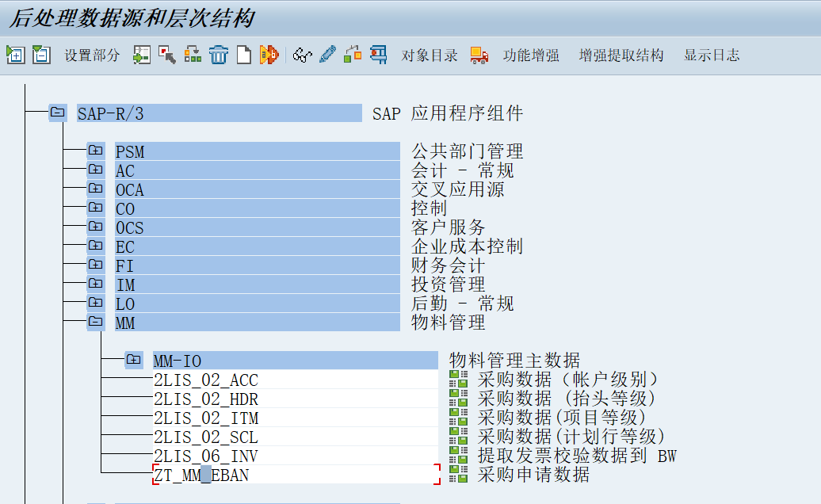The image size is (821, 504).
Task: Click the text 提取发票校验数据到 BW
Action: (x=577, y=456)
